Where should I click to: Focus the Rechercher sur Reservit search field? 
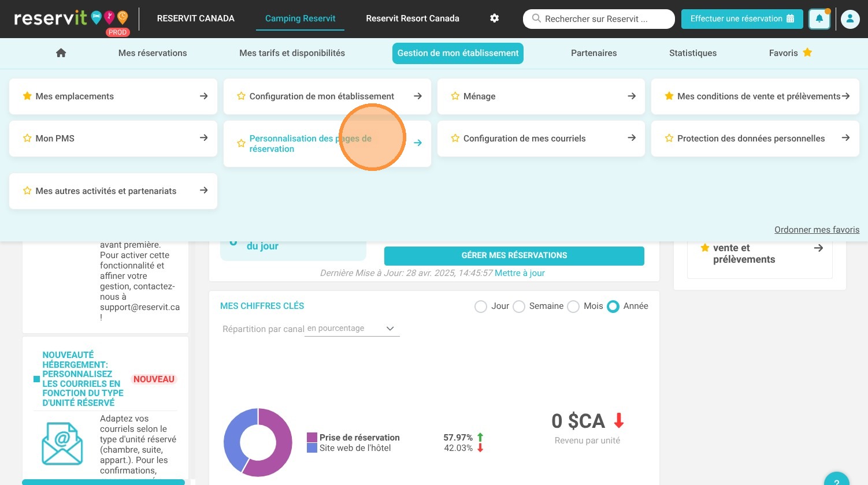tap(599, 19)
